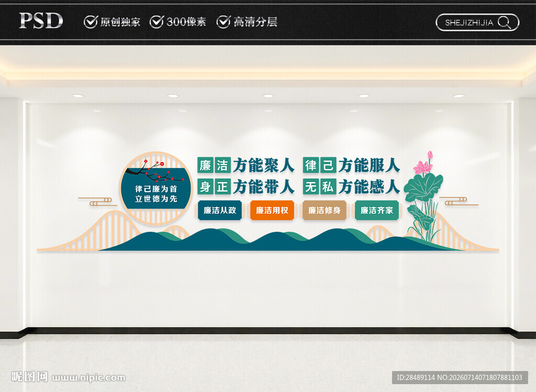Click the green 廉 character tile
Screen dimensions: 536x392
(x=205, y=165)
